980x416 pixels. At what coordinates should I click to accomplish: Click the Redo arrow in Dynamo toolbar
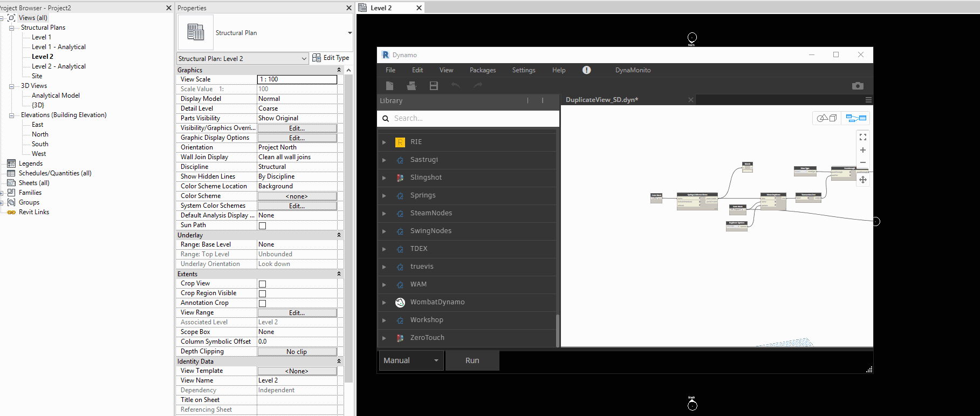point(478,85)
